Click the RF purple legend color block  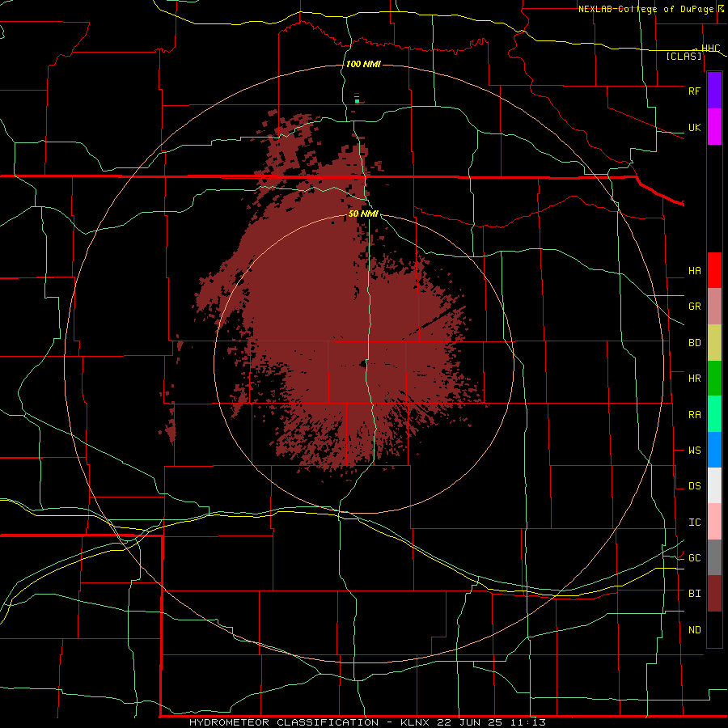click(714, 91)
